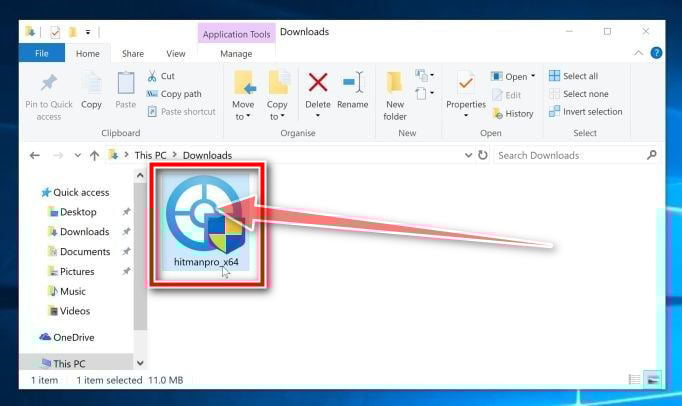Image resolution: width=682 pixels, height=406 pixels.
Task: Create a New folder from ribbon
Action: [395, 96]
